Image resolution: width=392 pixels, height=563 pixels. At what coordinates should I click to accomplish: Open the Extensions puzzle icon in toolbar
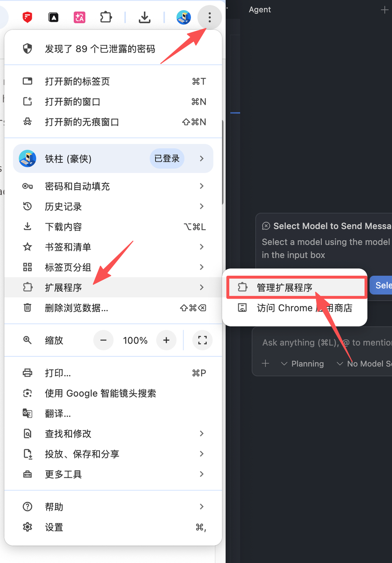pos(106,18)
